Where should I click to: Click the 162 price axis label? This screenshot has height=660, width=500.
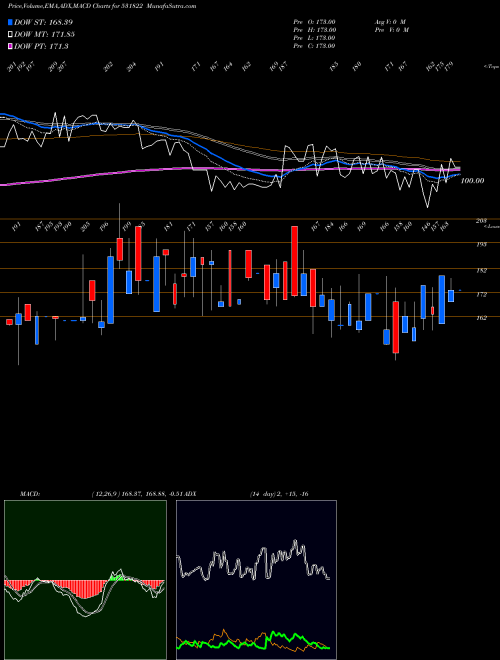click(481, 318)
